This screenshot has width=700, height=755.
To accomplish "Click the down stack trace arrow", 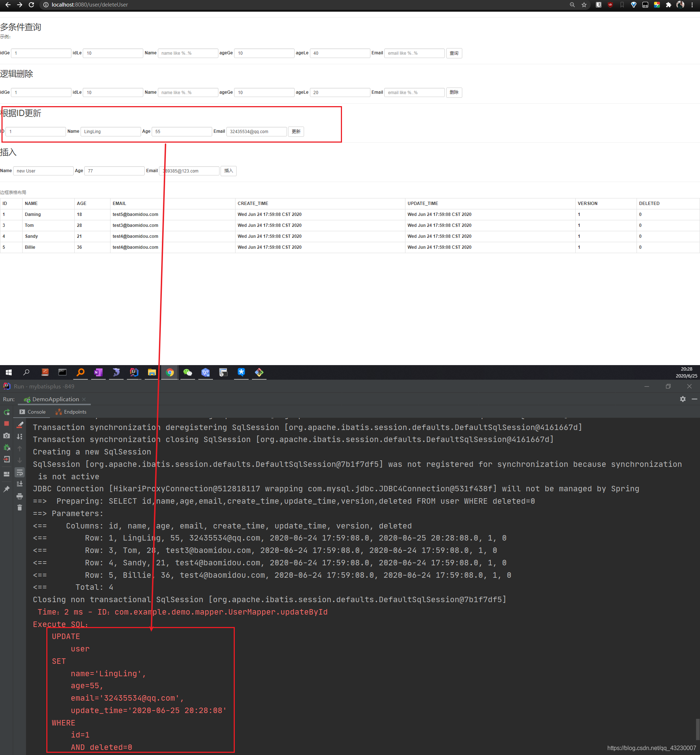I will [20, 460].
